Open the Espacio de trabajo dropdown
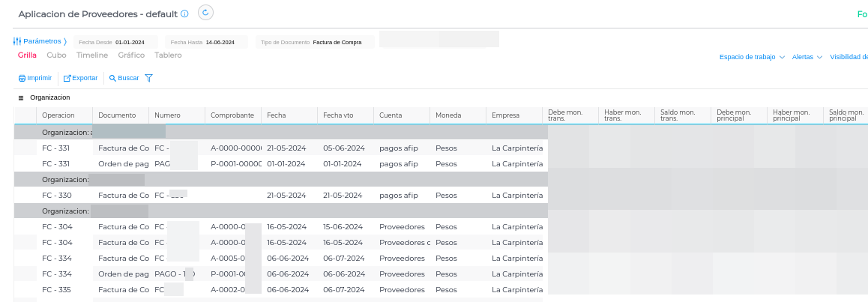Image resolution: width=868 pixels, height=302 pixels. point(751,57)
